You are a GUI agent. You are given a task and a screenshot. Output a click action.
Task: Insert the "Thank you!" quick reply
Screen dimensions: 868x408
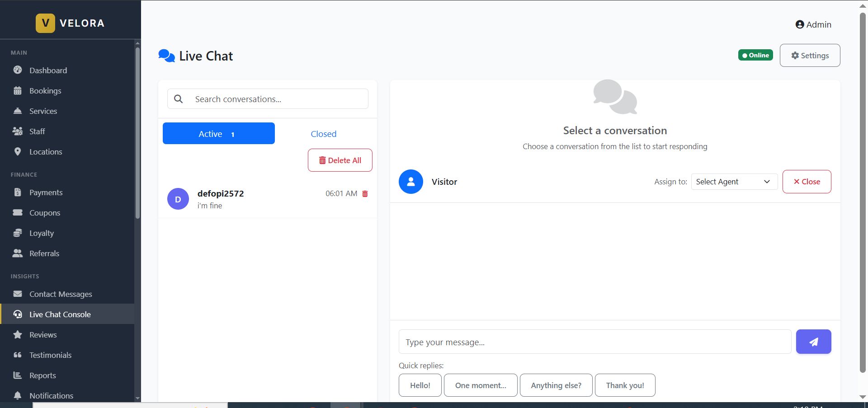pyautogui.click(x=625, y=385)
